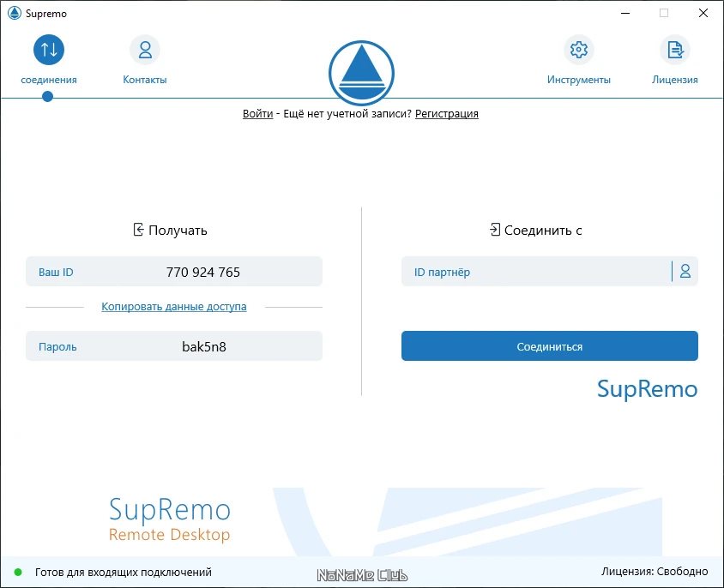Click the Получать receive icon
The width and height of the screenshot is (724, 588).
[x=138, y=230]
